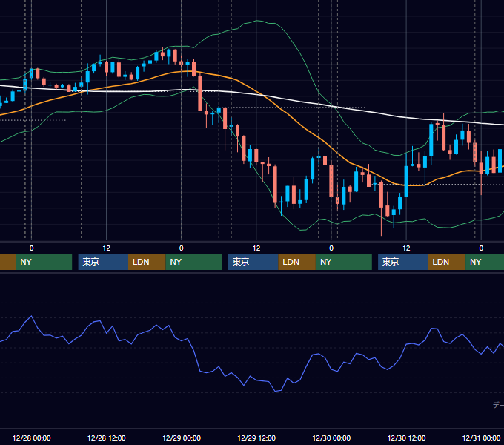The height and width of the screenshot is (445, 504).
Task: Click the 12/29 00:00 date label
Action: pyautogui.click(x=182, y=438)
